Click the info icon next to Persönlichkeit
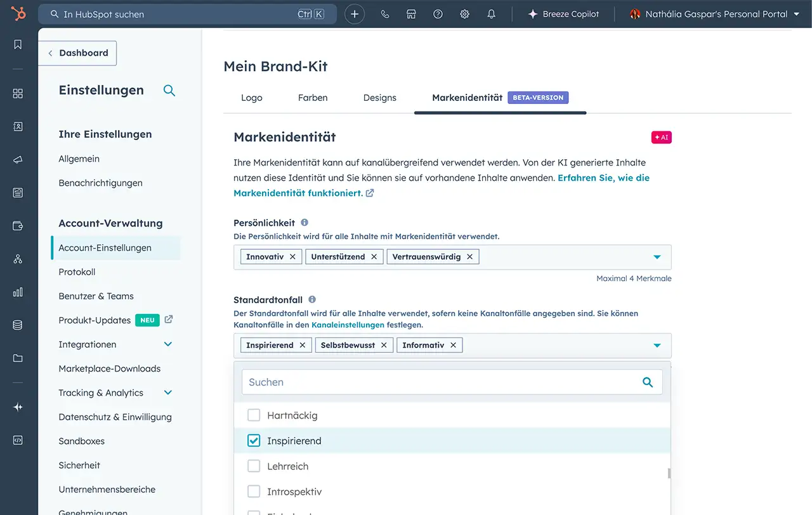Viewport: 812px width, 515px height. tap(304, 223)
